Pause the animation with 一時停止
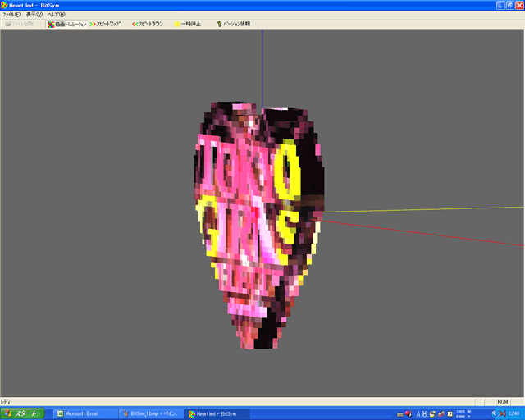 188,24
